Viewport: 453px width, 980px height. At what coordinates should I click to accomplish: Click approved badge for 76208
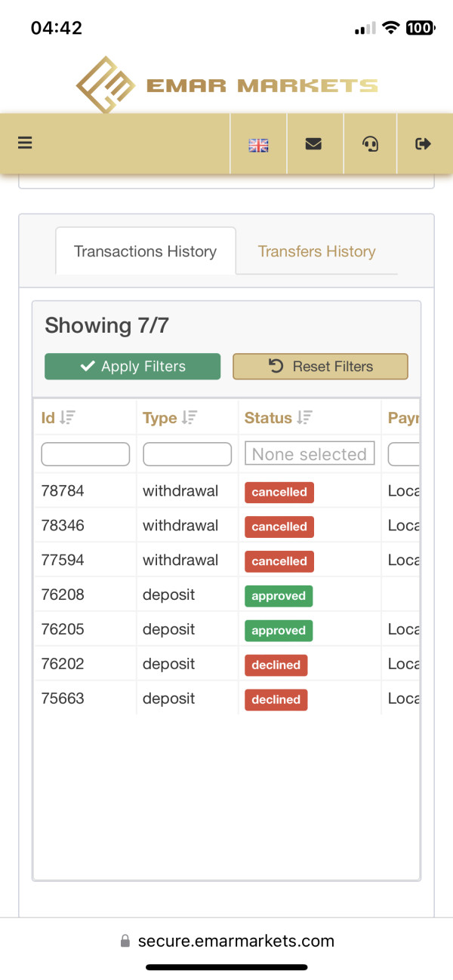279,596
